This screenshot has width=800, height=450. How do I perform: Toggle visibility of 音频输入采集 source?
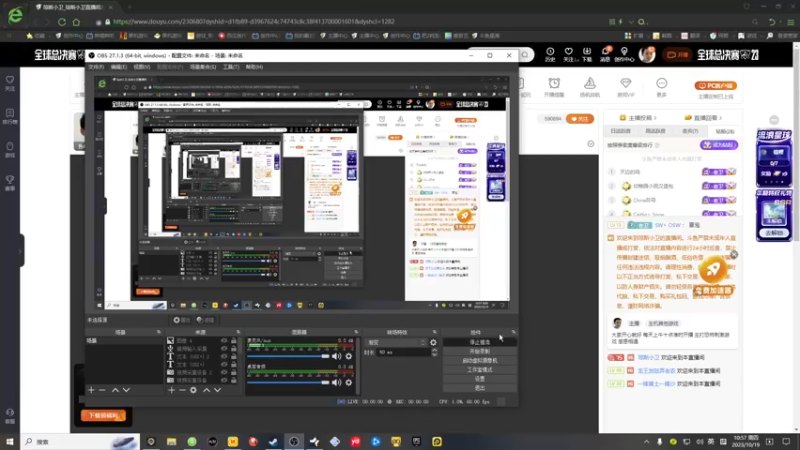click(x=223, y=348)
